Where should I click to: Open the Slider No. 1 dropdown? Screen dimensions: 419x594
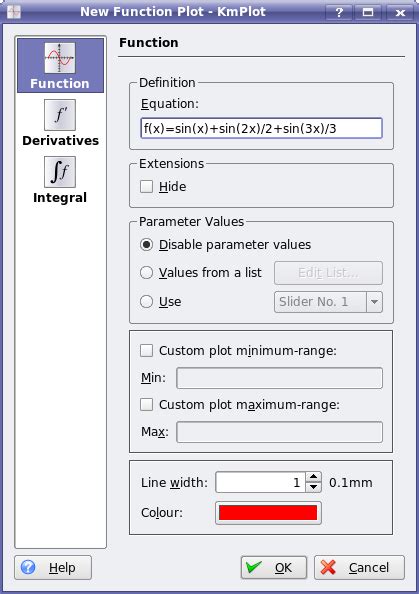(328, 302)
